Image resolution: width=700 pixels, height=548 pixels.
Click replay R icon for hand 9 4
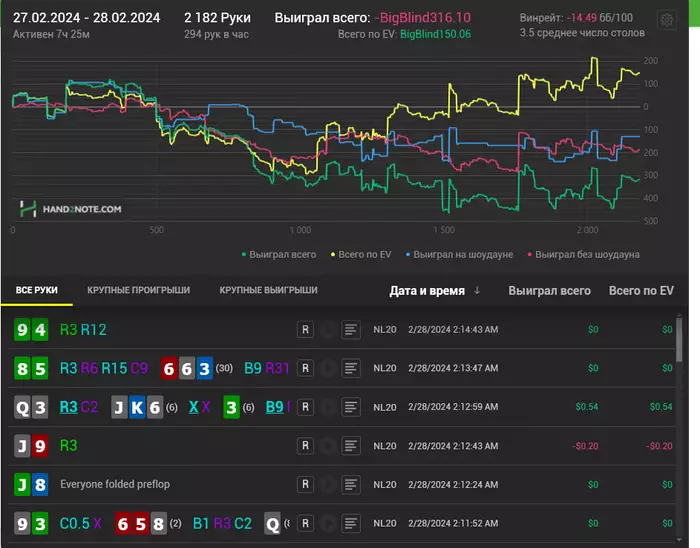[306, 328]
